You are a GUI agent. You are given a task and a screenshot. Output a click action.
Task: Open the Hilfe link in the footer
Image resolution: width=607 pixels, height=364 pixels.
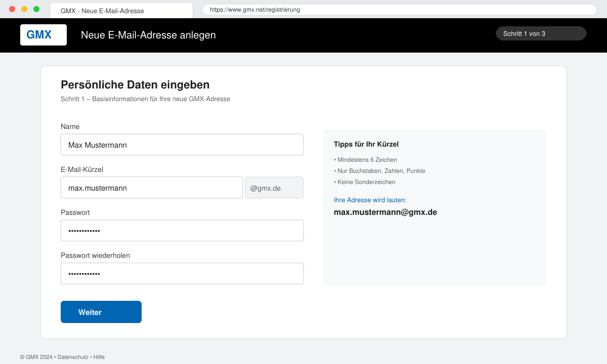pos(99,357)
